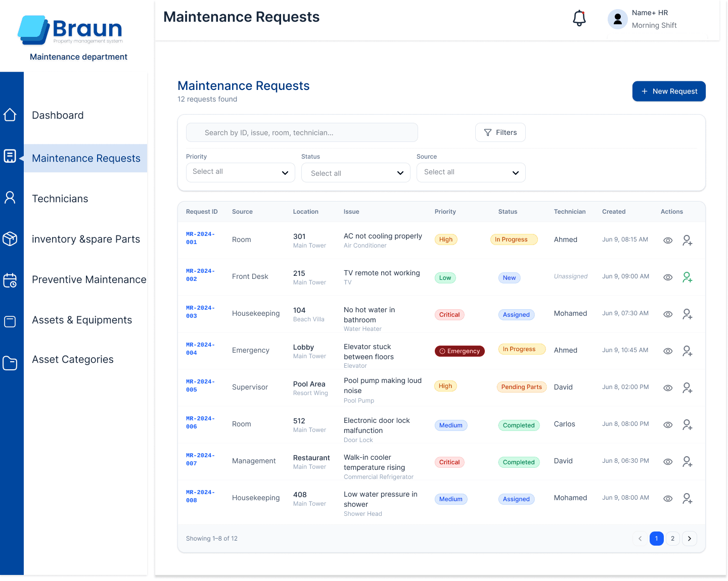Expand the Source dropdown

471,172
